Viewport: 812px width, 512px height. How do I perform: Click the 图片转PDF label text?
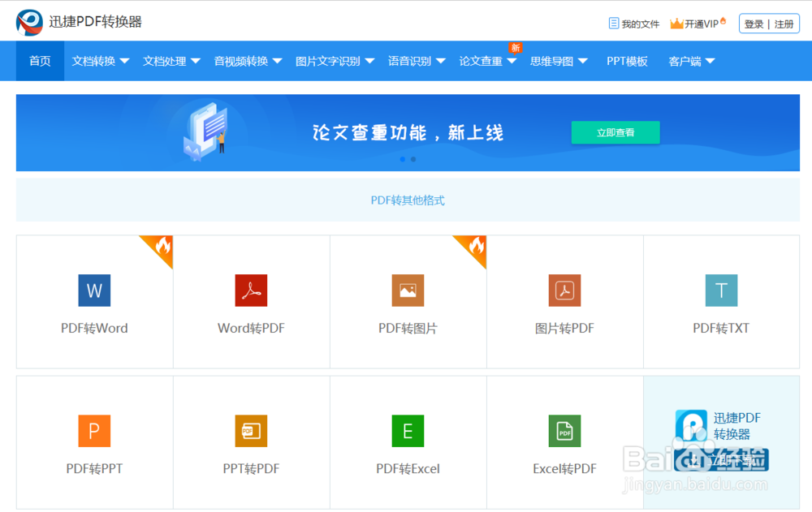[564, 329]
